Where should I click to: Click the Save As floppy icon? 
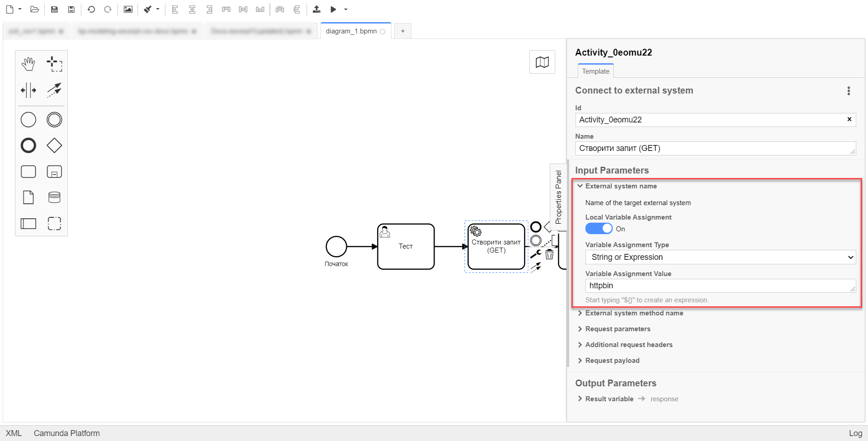coord(71,9)
